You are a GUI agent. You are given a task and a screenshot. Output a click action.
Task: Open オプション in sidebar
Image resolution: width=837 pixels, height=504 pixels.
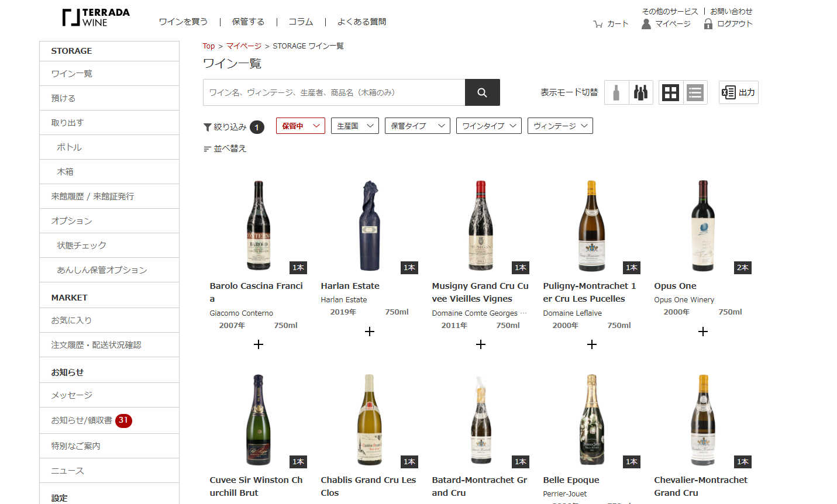pyautogui.click(x=109, y=221)
